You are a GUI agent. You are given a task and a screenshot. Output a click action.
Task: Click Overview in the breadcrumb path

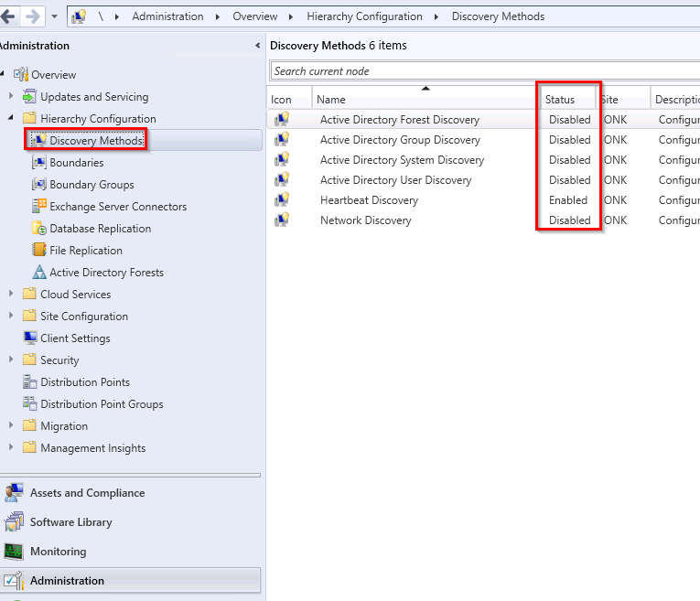(255, 16)
